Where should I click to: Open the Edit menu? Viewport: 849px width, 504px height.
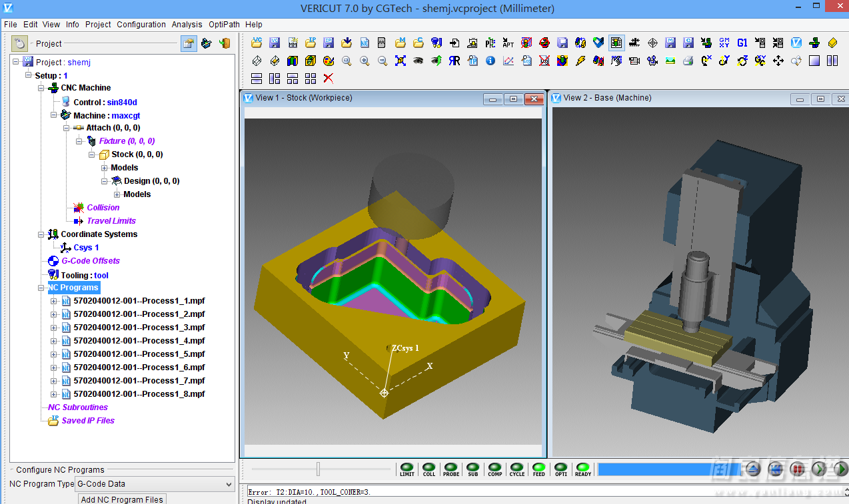tap(31, 25)
